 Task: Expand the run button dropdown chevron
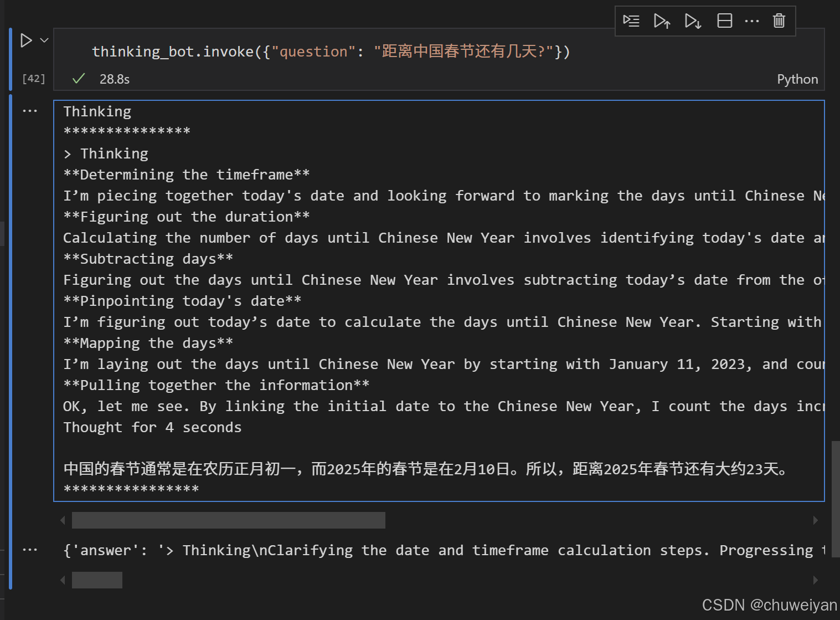44,39
